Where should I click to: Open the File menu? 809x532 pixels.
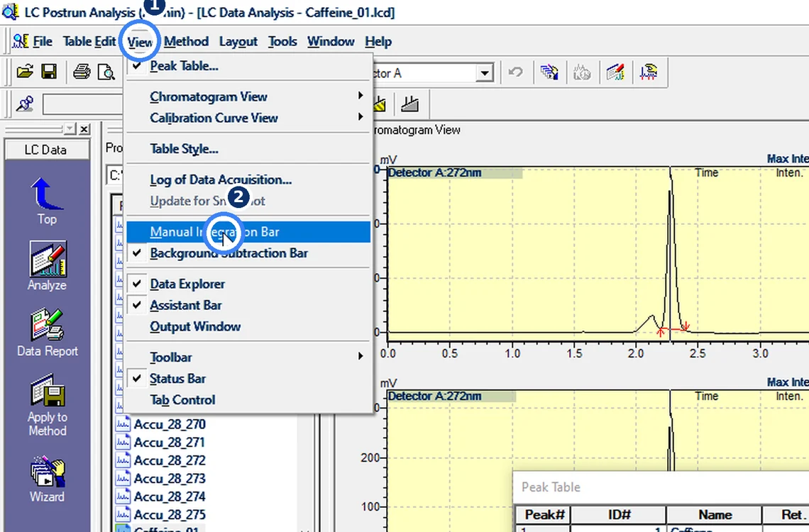coord(43,41)
